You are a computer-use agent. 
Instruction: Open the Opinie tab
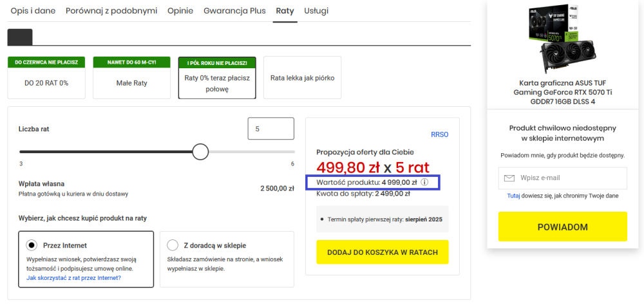pyautogui.click(x=180, y=11)
